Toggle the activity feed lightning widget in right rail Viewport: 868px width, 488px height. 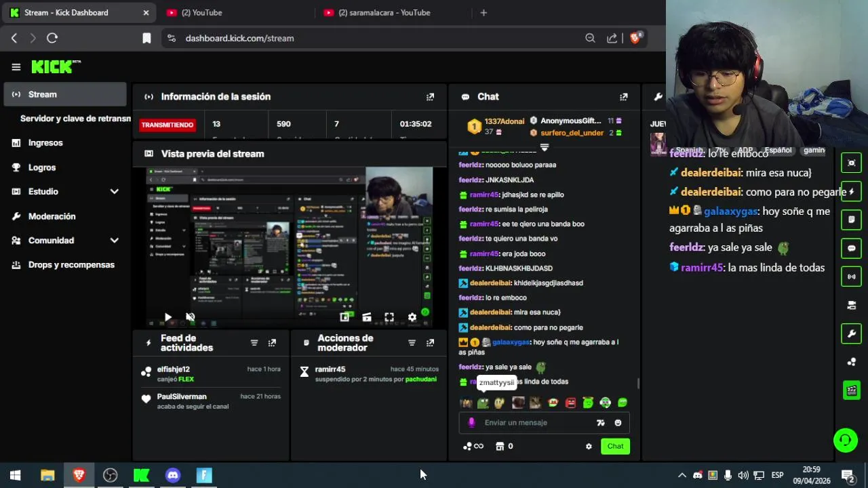(852, 191)
